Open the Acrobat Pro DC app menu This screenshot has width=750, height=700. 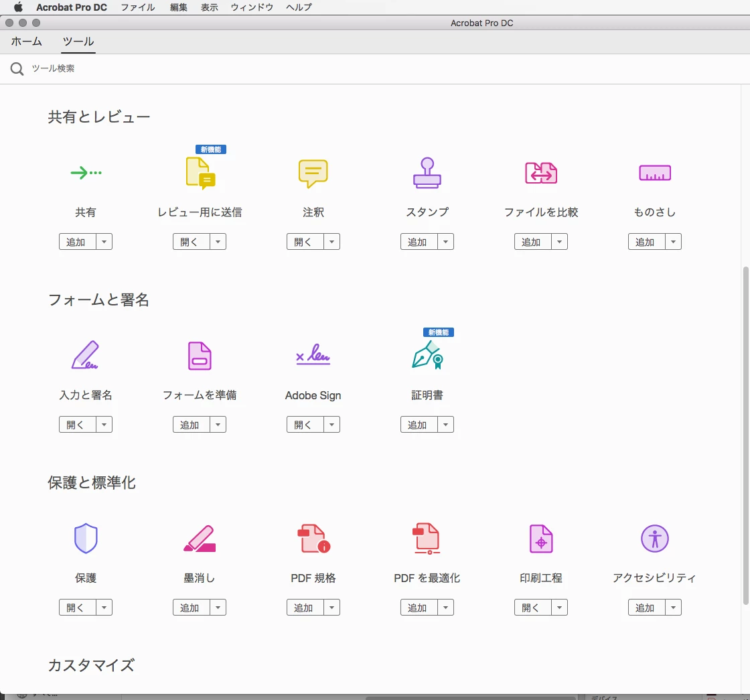(72, 7)
